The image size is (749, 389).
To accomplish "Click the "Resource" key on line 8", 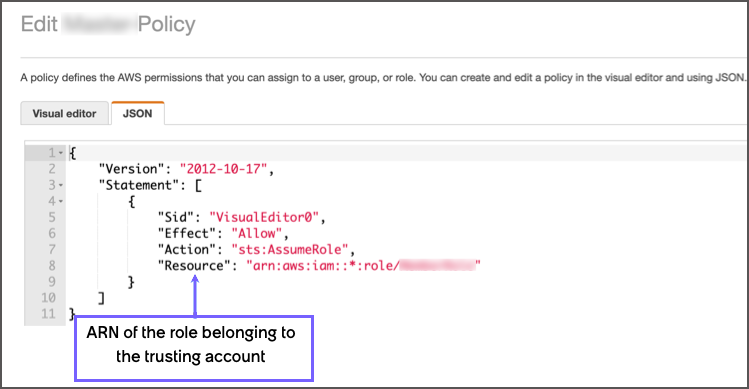I will 194,265.
